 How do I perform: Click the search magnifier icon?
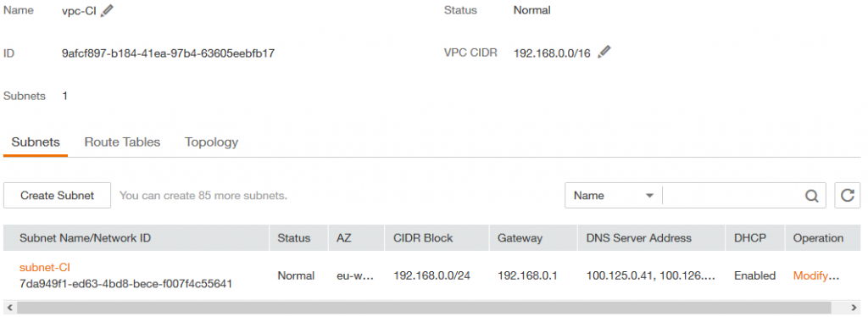point(811,196)
